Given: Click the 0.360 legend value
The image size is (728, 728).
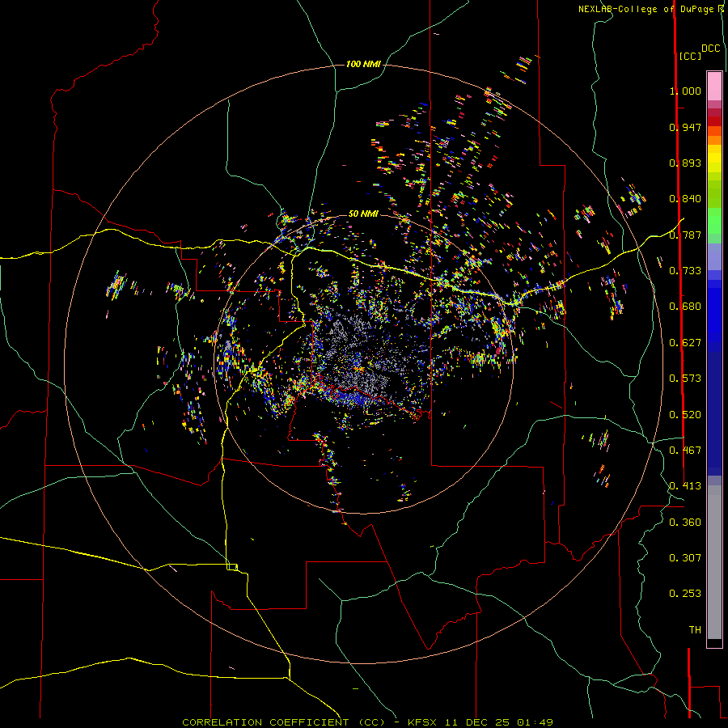Looking at the screenshot, I should 685,523.
